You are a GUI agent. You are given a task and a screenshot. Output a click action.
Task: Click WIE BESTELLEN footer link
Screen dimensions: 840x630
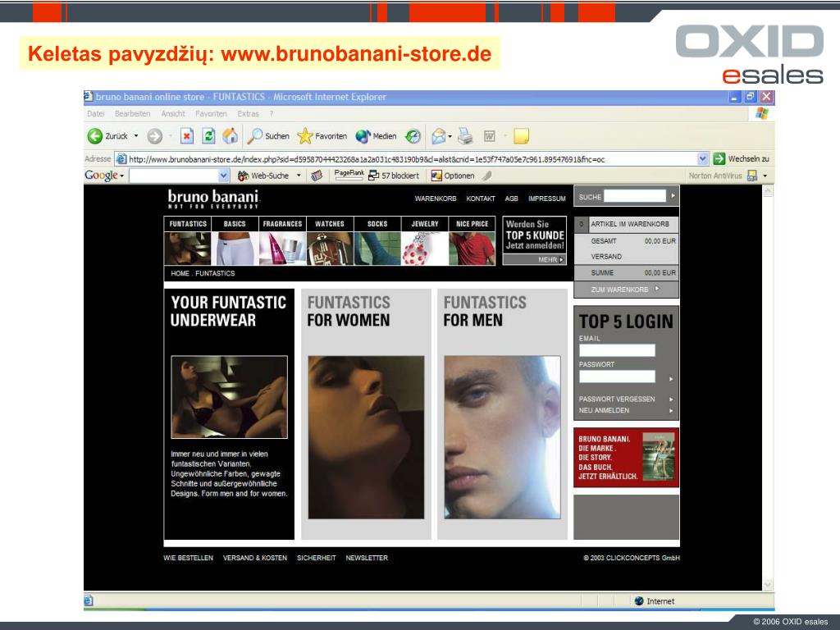click(x=188, y=558)
